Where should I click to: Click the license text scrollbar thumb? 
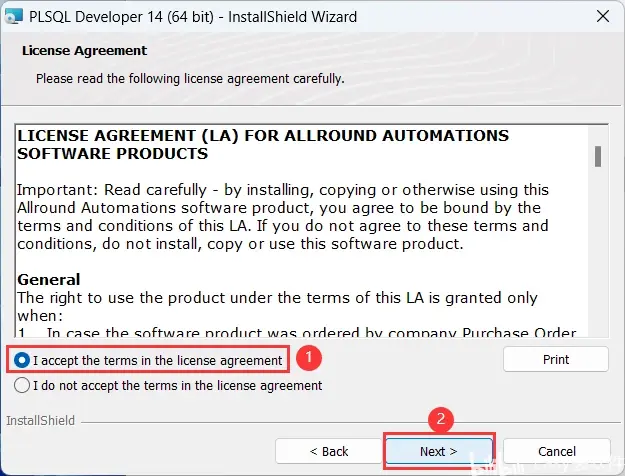coord(597,156)
